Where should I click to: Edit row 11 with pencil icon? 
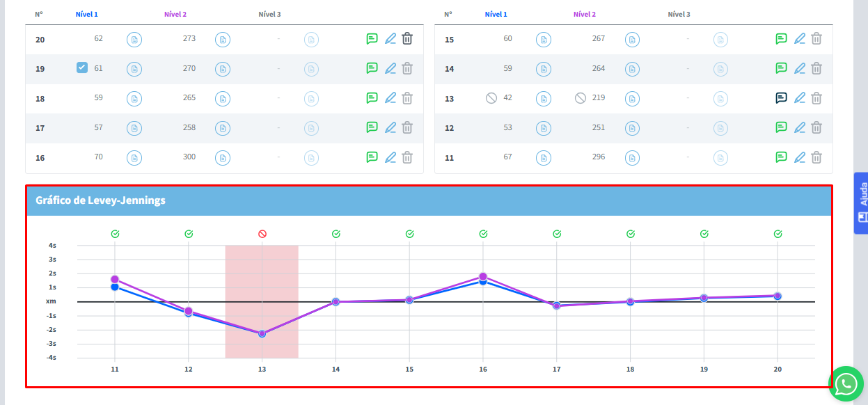point(800,157)
